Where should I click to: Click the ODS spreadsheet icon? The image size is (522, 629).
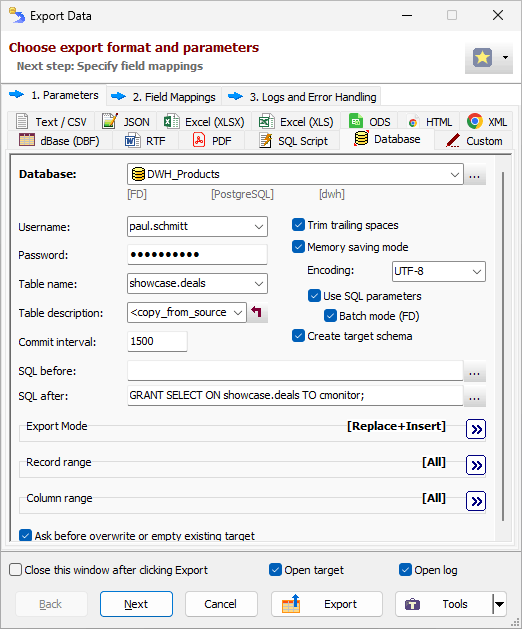click(356, 121)
